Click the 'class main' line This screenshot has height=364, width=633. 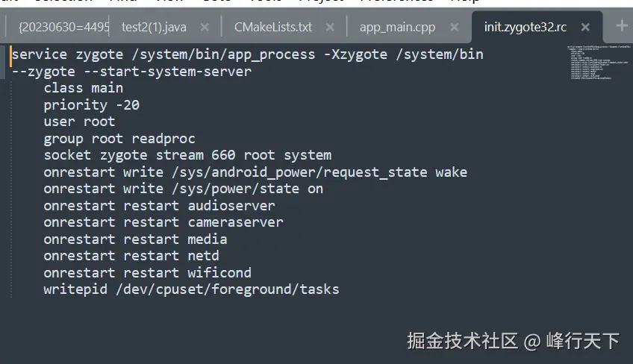(83, 88)
